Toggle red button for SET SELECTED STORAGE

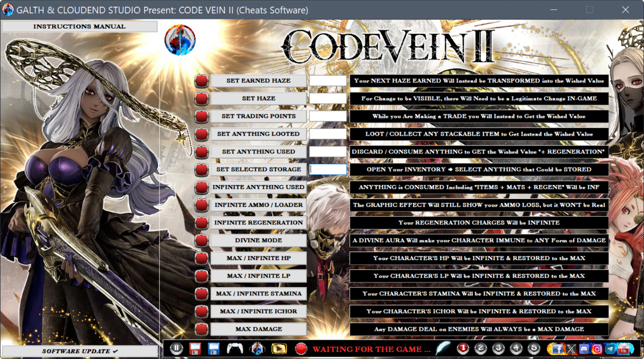pyautogui.click(x=201, y=170)
